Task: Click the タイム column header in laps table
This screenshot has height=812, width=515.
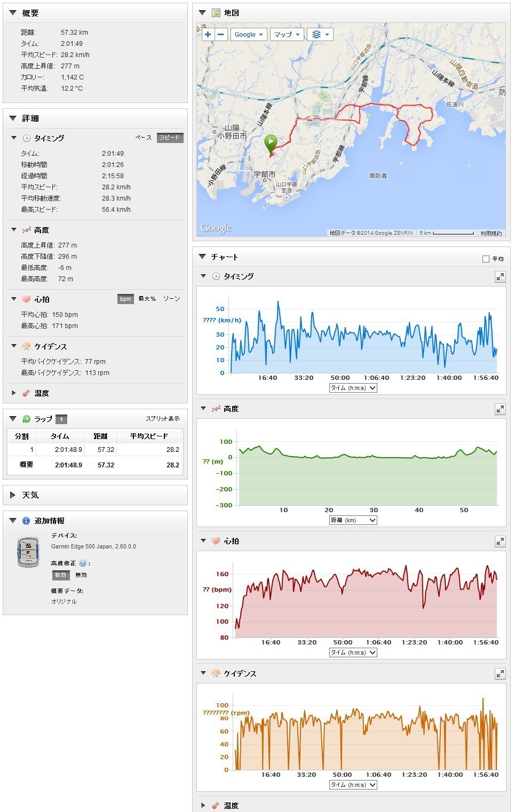Action: click(60, 436)
